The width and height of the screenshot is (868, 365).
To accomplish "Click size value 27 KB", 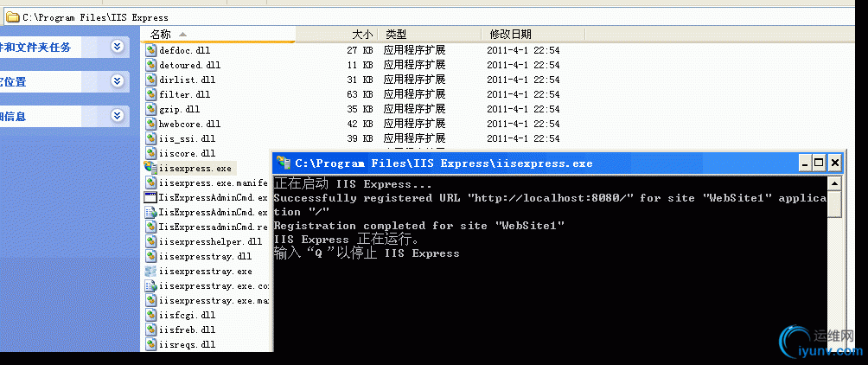I will (x=360, y=50).
